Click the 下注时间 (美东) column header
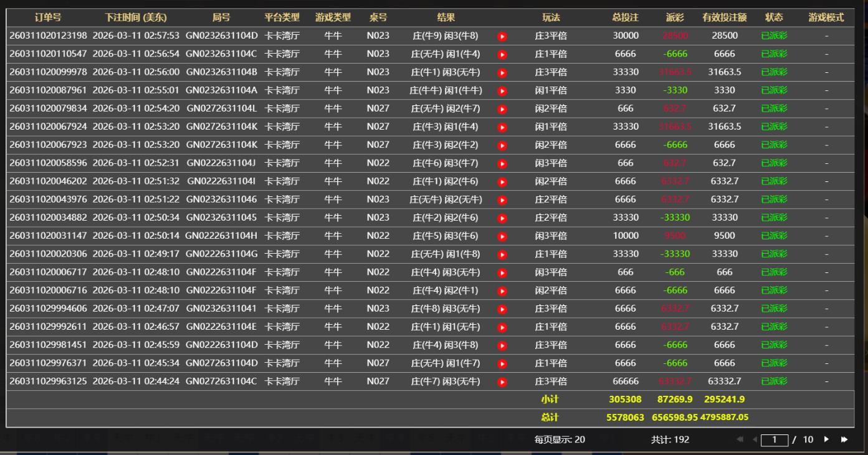The width and height of the screenshot is (868, 455). (x=135, y=17)
